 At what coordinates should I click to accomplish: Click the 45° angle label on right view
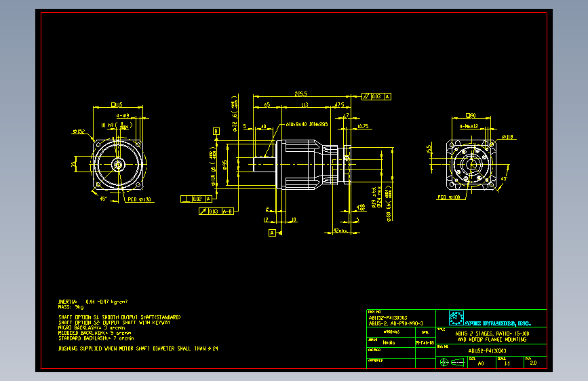[x=504, y=178]
